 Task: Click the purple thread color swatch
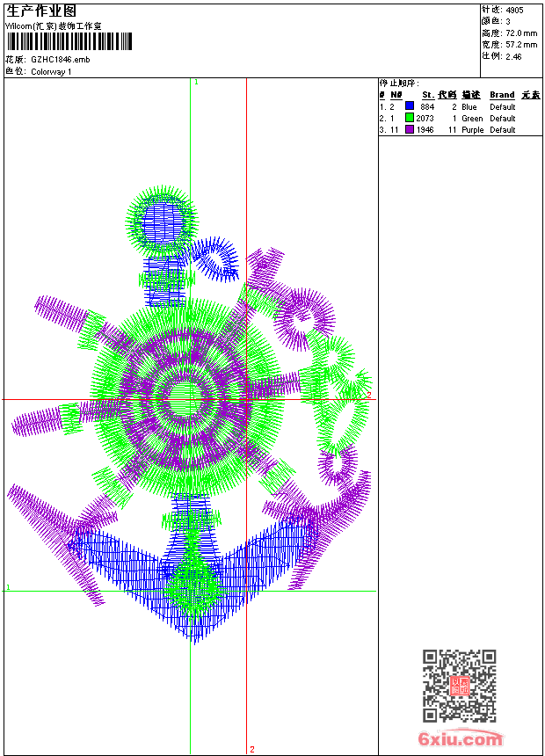(x=410, y=129)
